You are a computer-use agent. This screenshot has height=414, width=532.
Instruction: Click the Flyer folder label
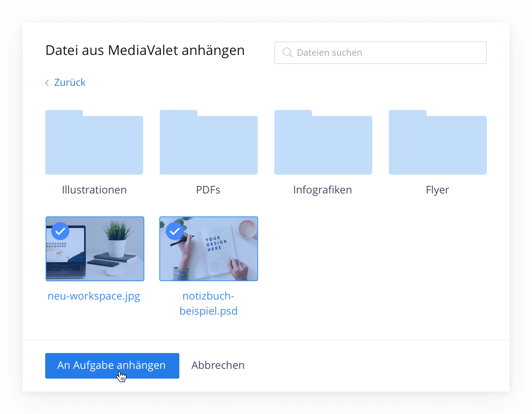[437, 190]
